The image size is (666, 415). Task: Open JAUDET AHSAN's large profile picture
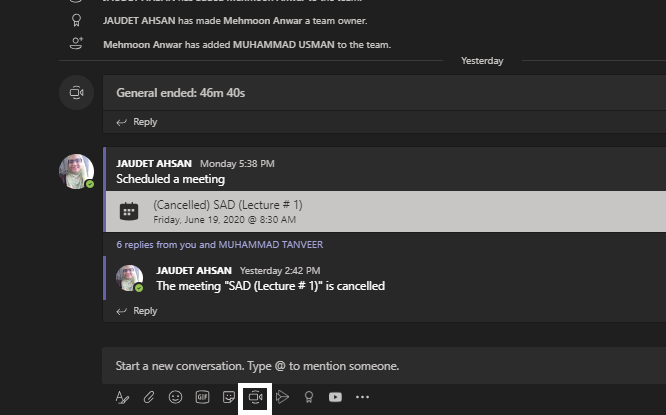pos(76,172)
